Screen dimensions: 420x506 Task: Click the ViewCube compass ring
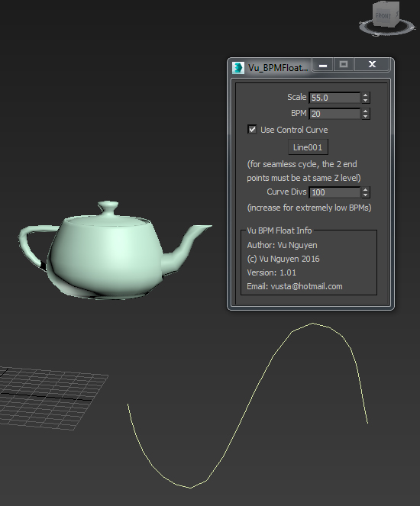[386, 28]
